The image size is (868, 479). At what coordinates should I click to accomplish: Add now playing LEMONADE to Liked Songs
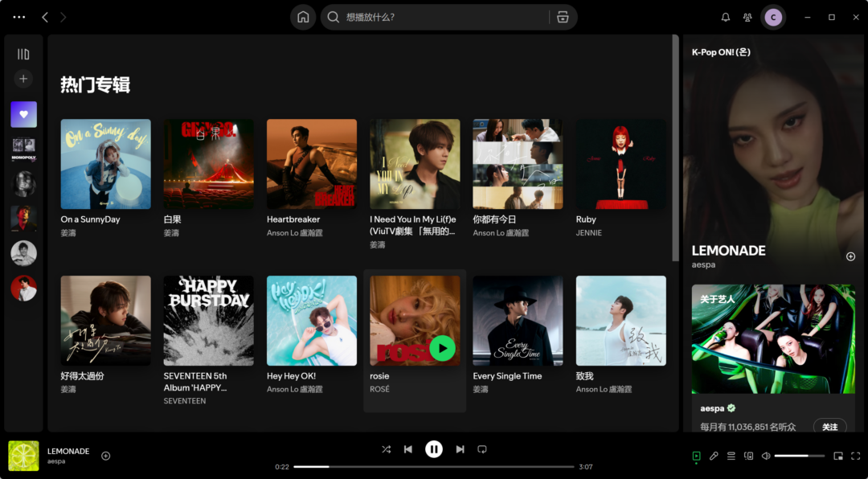pos(106,456)
